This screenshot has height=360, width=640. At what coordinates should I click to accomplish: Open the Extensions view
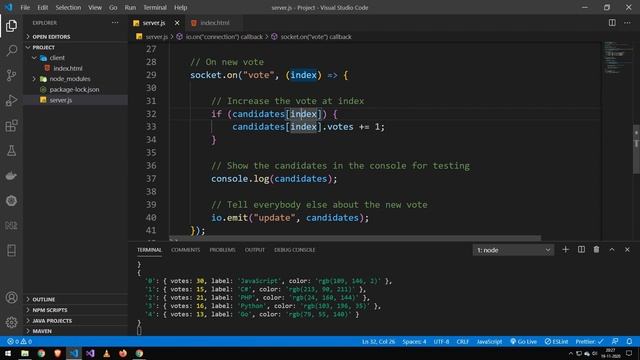pyautogui.click(x=11, y=126)
